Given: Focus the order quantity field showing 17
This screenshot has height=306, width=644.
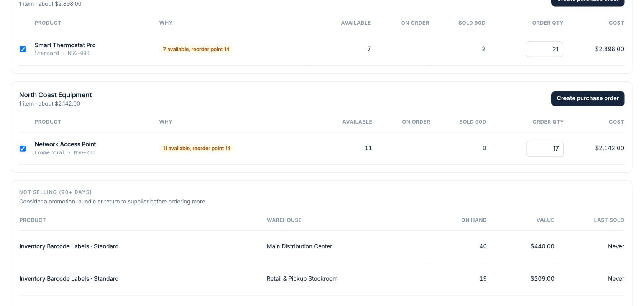Looking at the screenshot, I should (x=545, y=149).
